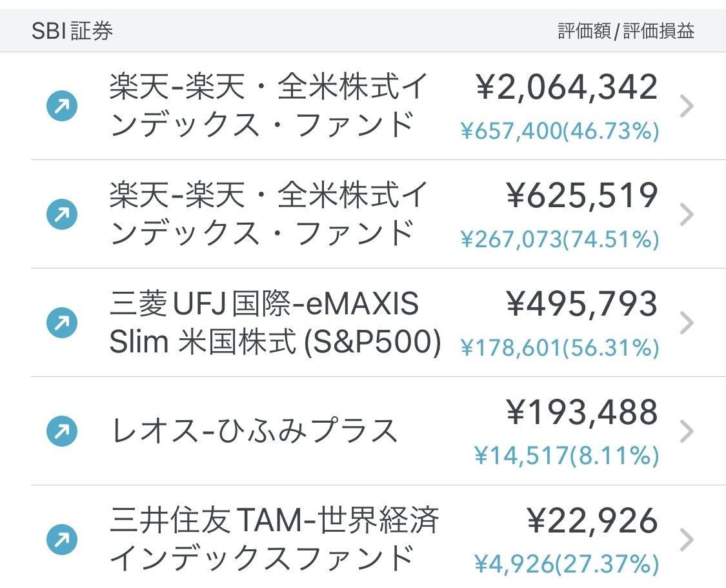Image resolution: width=726 pixels, height=588 pixels.
Task: Expand chevron next to ¥193,488 valuation
Action: (x=687, y=431)
